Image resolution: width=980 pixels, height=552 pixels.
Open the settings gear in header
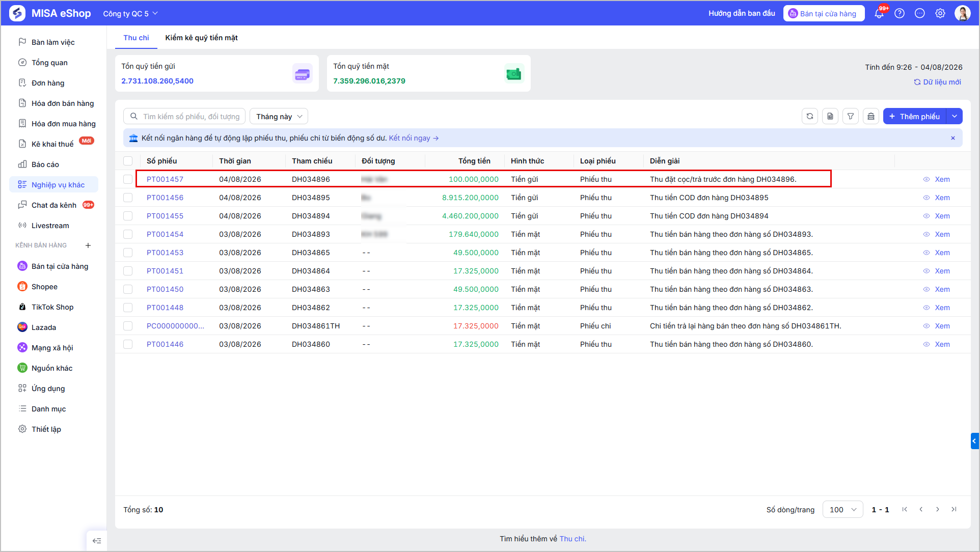[940, 14]
